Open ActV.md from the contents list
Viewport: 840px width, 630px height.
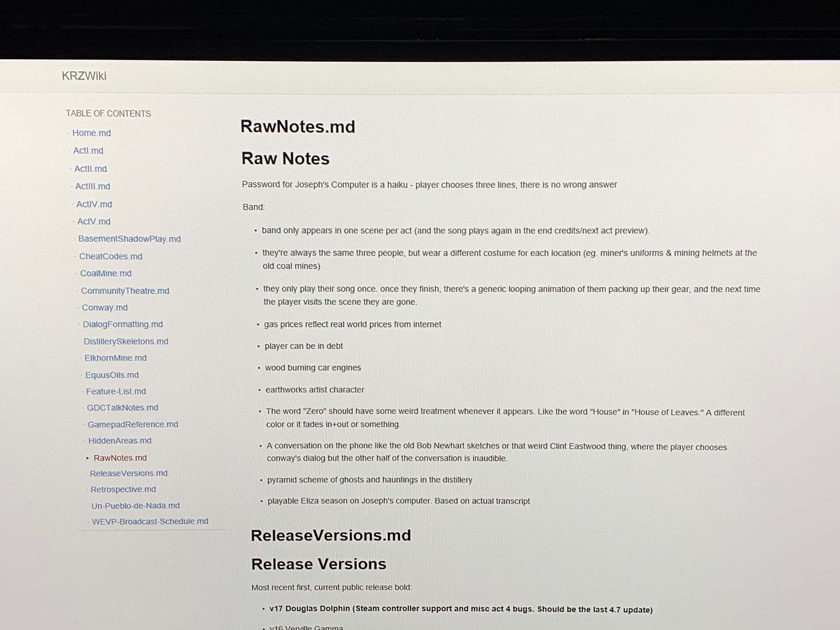[x=94, y=221]
